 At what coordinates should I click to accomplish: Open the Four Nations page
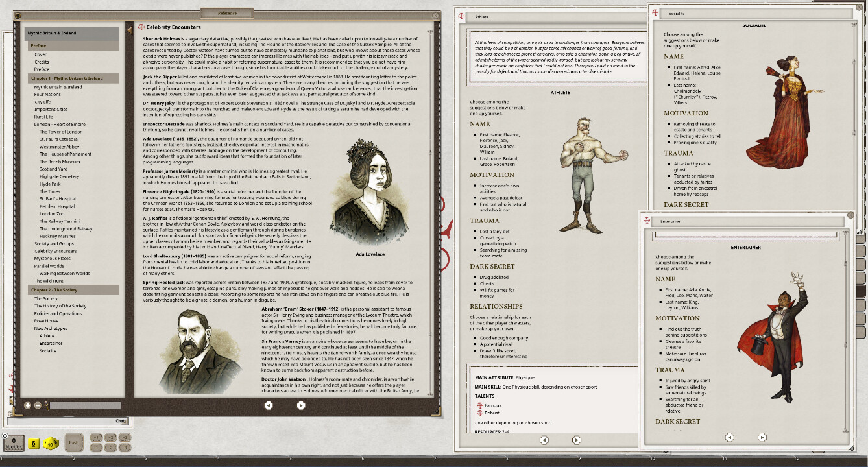(x=47, y=94)
